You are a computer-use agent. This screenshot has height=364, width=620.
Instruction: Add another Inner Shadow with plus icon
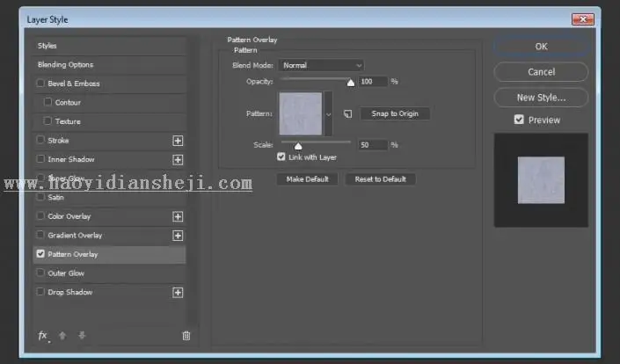[x=178, y=160]
